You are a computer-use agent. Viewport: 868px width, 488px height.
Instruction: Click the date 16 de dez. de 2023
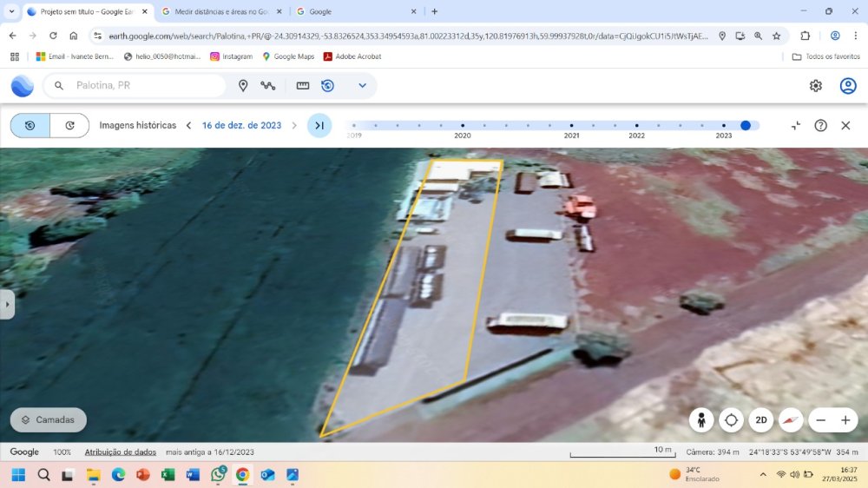(x=241, y=125)
